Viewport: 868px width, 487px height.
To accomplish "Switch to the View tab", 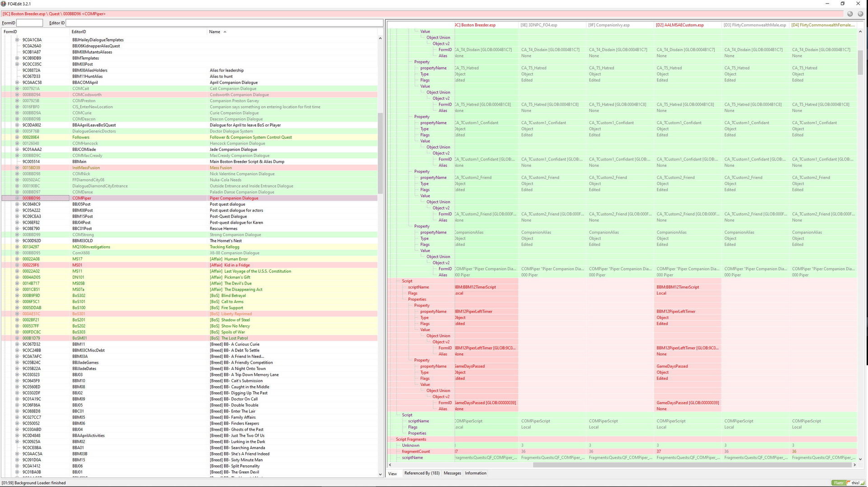I will tap(392, 473).
